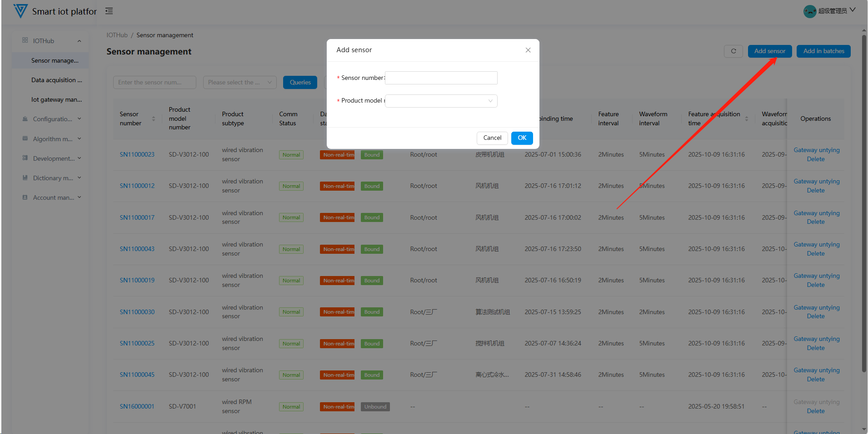Click Gateway untying for SN11000023
This screenshot has height=434, width=868.
816,150
